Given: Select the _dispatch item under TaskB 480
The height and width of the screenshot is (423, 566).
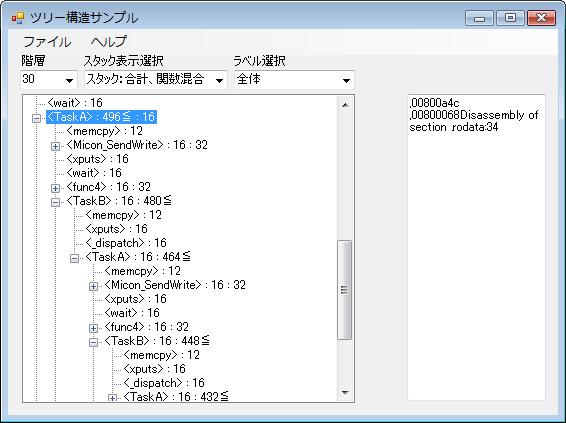Looking at the screenshot, I should pyautogui.click(x=126, y=243).
